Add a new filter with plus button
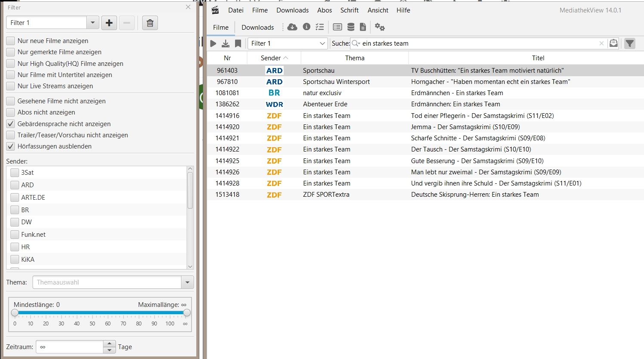 (109, 23)
